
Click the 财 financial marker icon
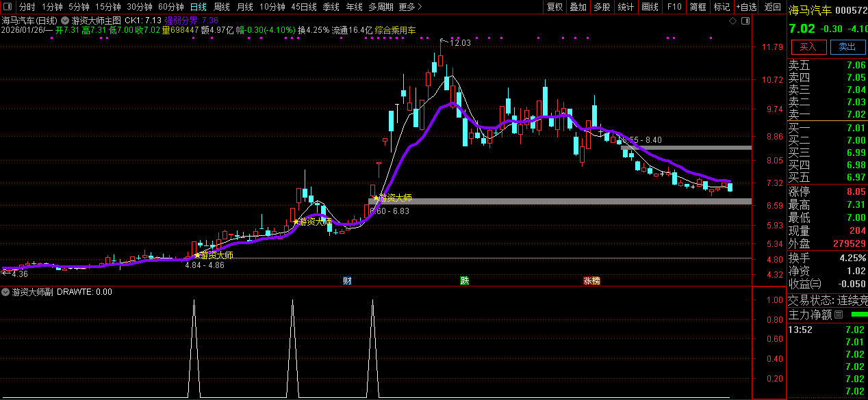pyautogui.click(x=347, y=280)
